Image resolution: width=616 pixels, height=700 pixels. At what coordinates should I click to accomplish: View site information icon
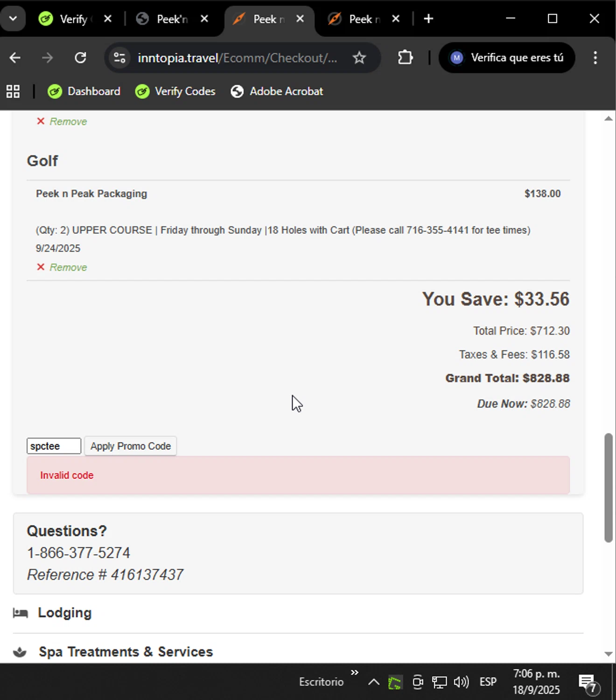(x=119, y=58)
